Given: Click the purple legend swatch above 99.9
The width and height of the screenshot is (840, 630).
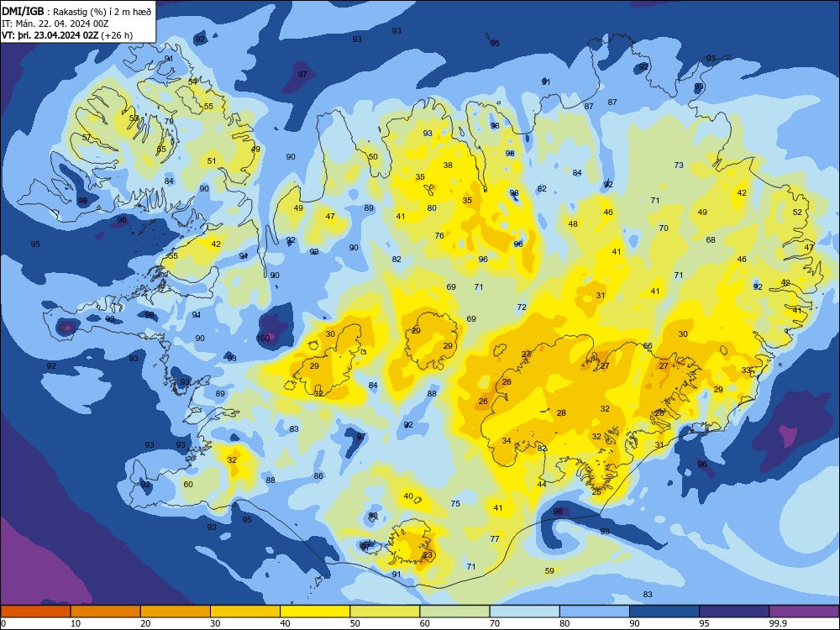Looking at the screenshot, I should [x=804, y=612].
